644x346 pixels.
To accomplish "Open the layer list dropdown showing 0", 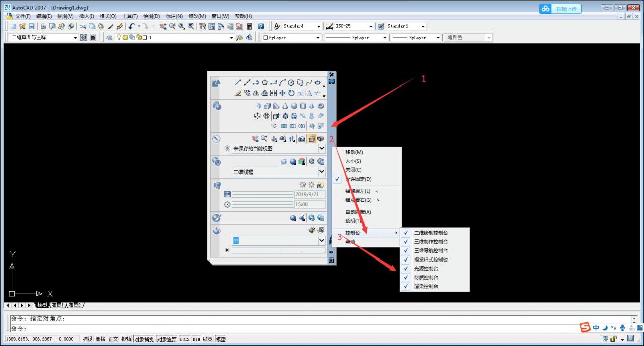I will point(232,37).
